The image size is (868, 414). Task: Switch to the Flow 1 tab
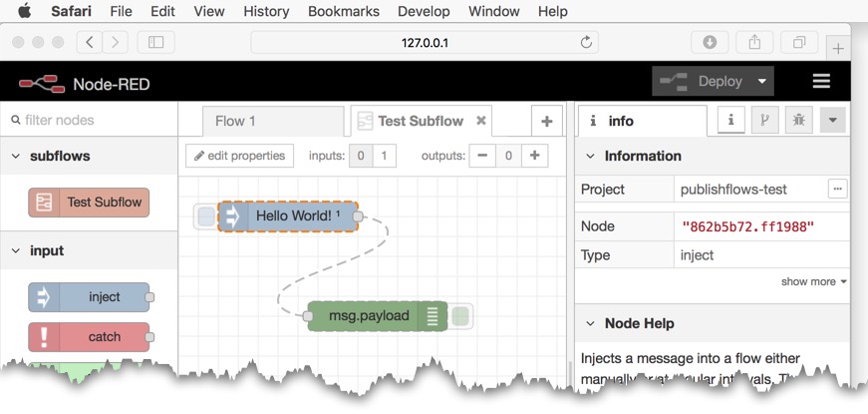pos(273,121)
